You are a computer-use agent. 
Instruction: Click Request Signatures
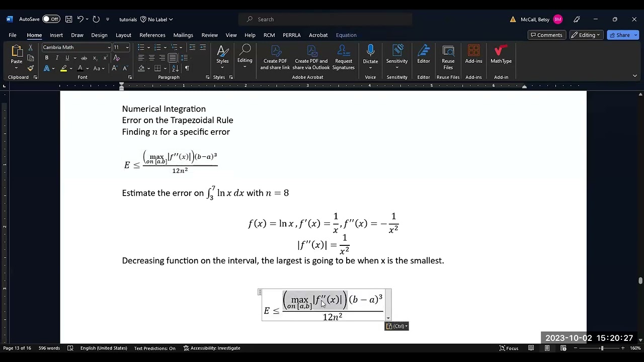tap(344, 57)
